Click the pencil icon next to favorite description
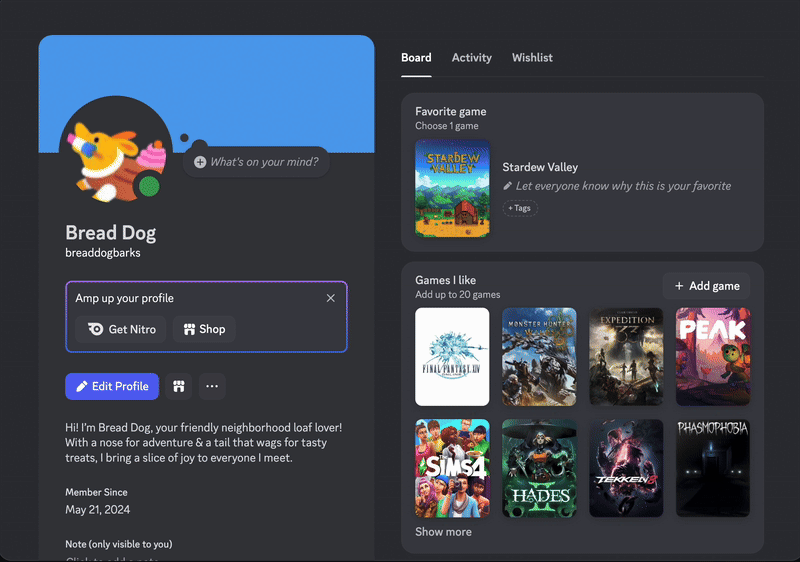The image size is (800, 562). [507, 186]
